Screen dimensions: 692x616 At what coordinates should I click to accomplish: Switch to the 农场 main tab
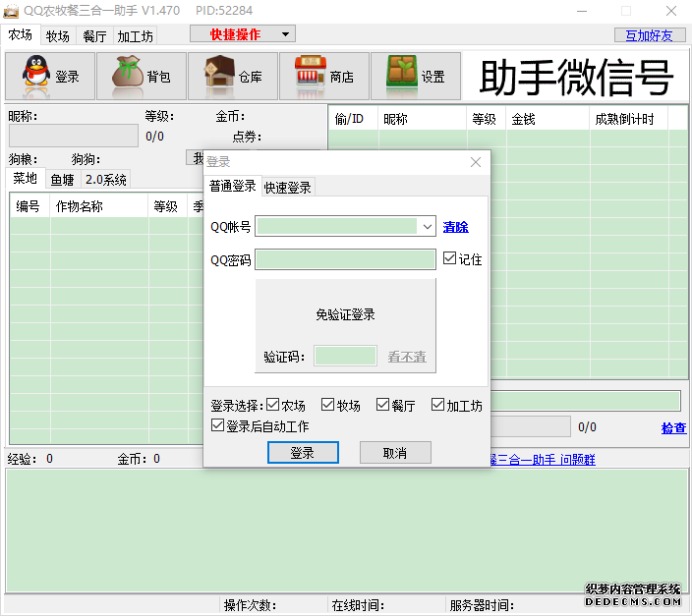21,34
